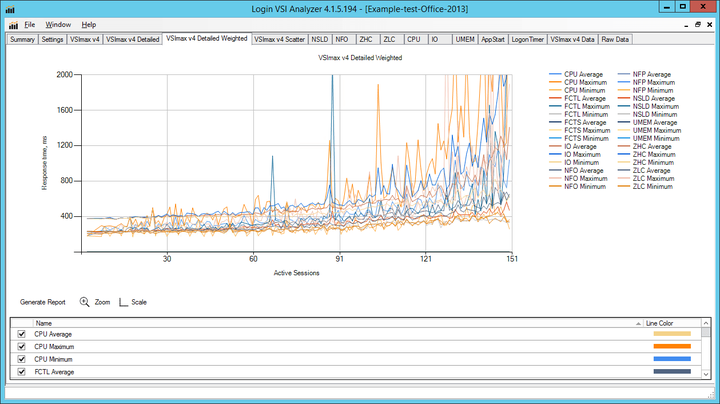The height and width of the screenshot is (404, 720).
Task: Open the File menu
Action: tap(30, 24)
